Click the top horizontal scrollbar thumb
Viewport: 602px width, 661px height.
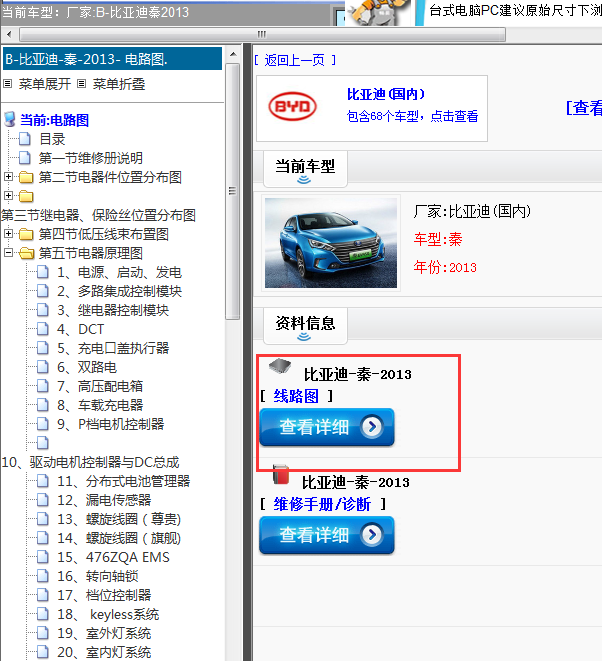(262, 34)
